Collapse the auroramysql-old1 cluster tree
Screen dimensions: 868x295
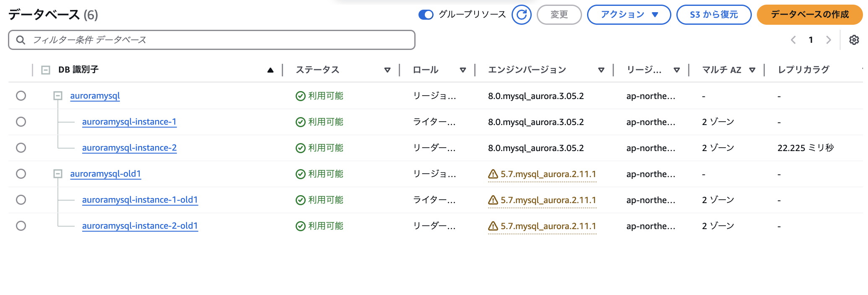coord(58,174)
